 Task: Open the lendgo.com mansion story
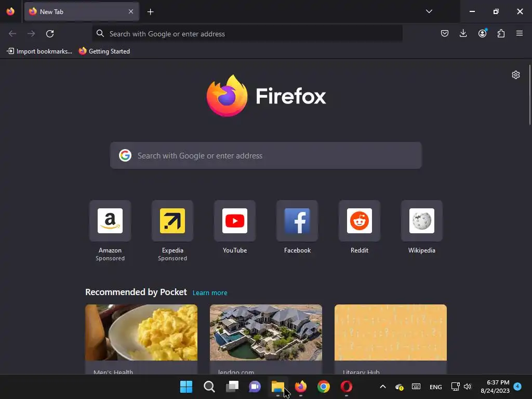pyautogui.click(x=265, y=339)
